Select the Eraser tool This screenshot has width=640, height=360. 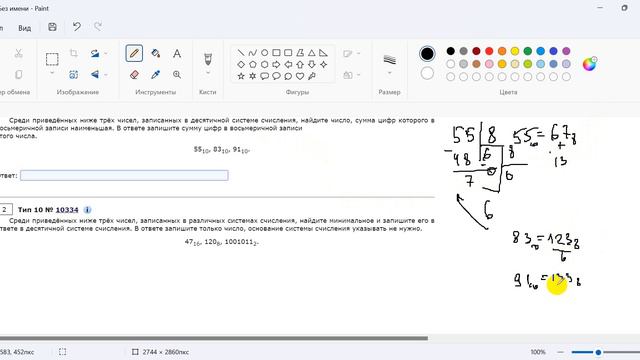pos(134,75)
